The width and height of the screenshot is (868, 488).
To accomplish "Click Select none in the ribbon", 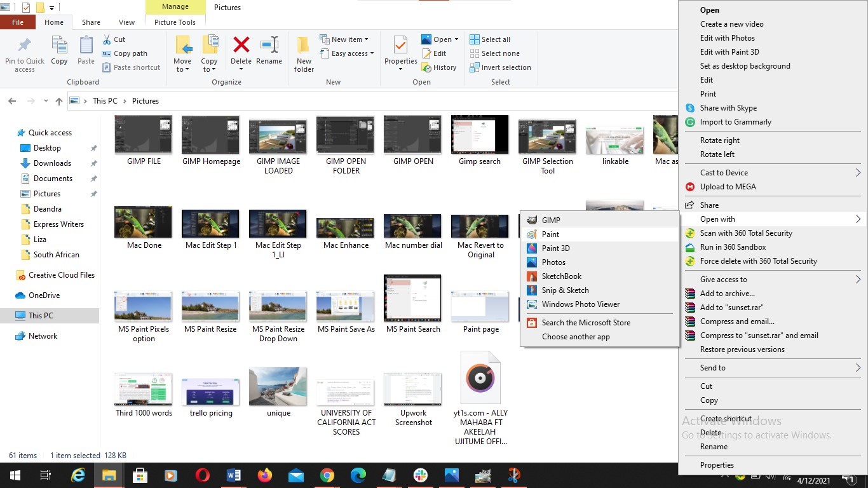I will point(494,53).
